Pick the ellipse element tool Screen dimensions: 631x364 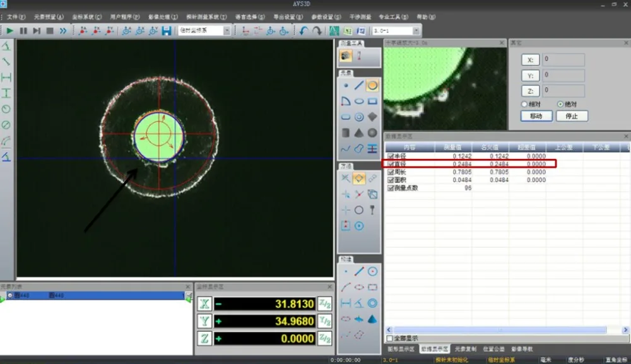pyautogui.click(x=359, y=101)
